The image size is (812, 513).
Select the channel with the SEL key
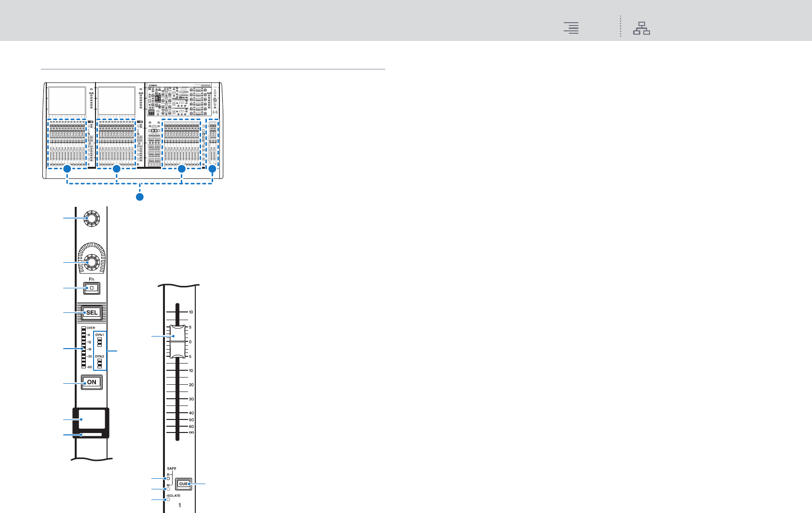coord(92,312)
